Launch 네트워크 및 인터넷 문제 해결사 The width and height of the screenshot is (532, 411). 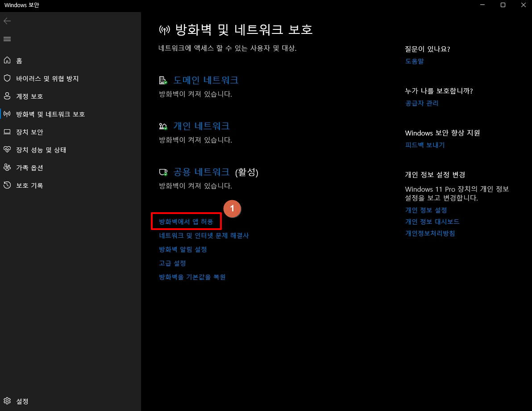204,235
